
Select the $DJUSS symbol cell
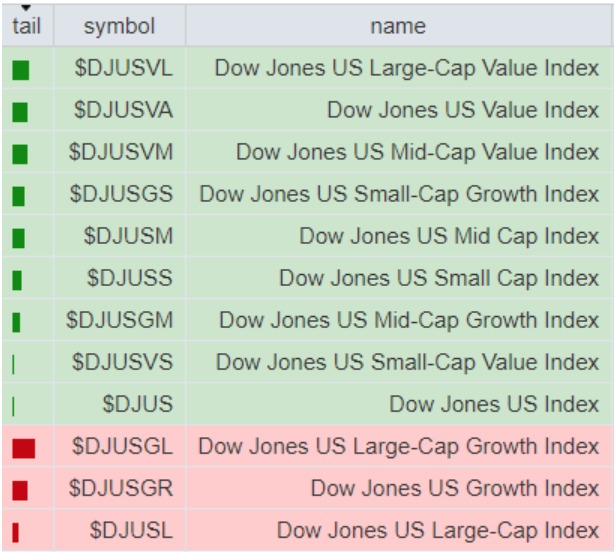point(129,278)
